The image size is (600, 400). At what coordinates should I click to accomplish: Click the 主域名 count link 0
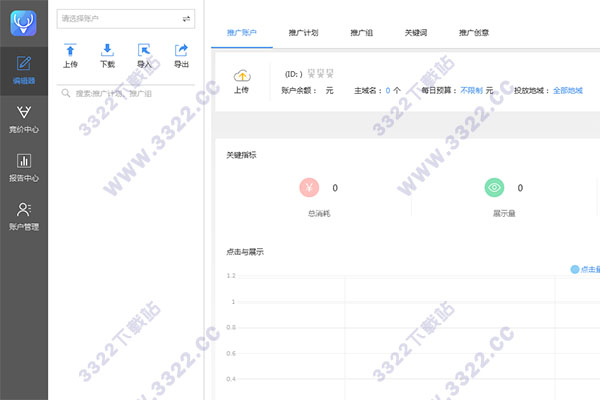[x=388, y=91]
